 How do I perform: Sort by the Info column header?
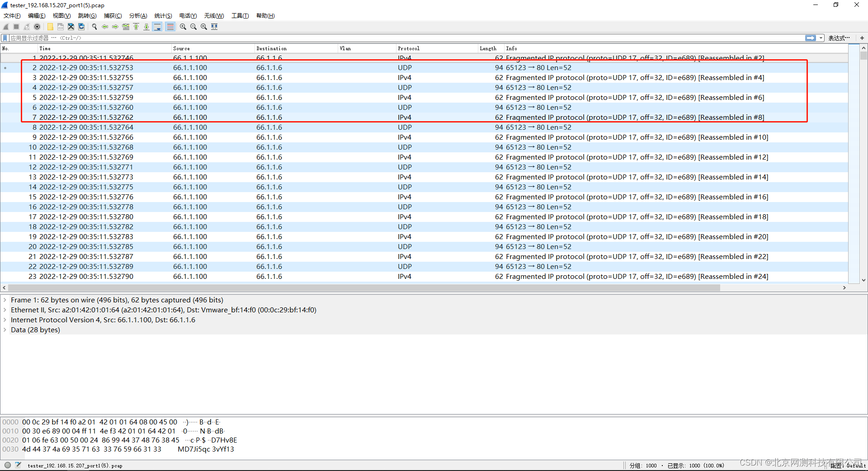[x=676, y=48]
